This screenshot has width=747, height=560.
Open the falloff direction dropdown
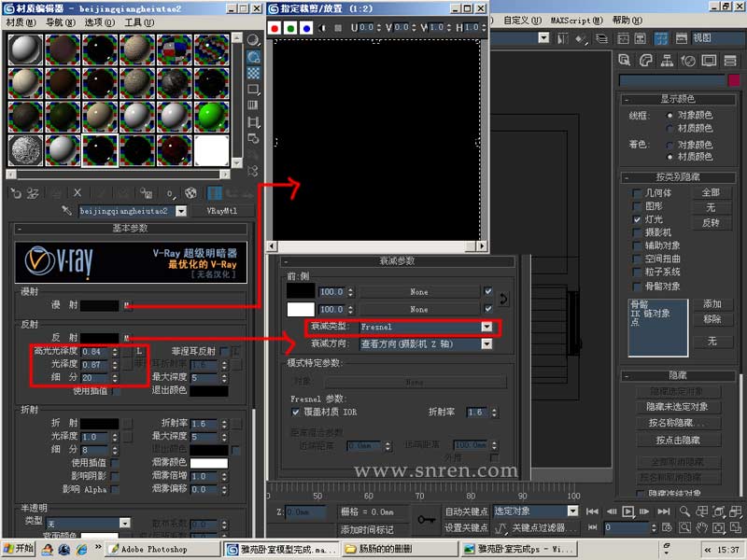pyautogui.click(x=486, y=343)
